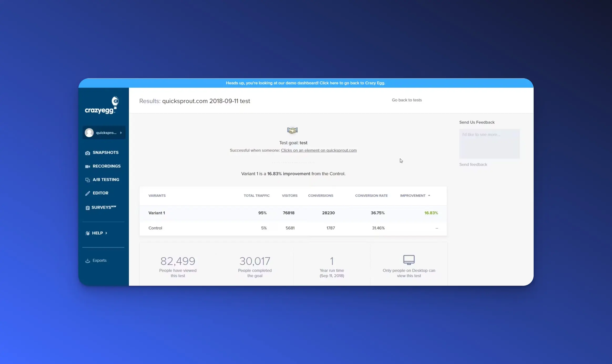Click the Help waving hand icon
This screenshot has height=364, width=612.
tap(88, 233)
